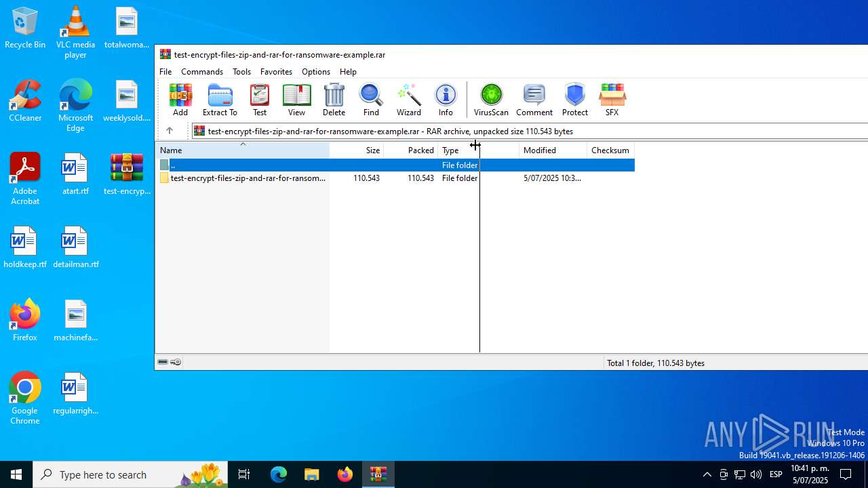Select the Microsoft Edge desktop shortcut
This screenshot has width=868, height=488.
click(x=75, y=105)
